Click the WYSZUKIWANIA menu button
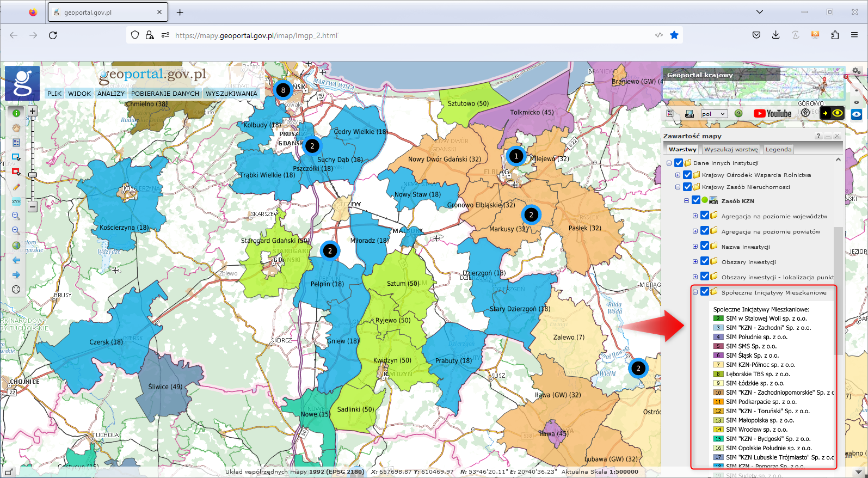The height and width of the screenshot is (478, 868). (x=231, y=94)
